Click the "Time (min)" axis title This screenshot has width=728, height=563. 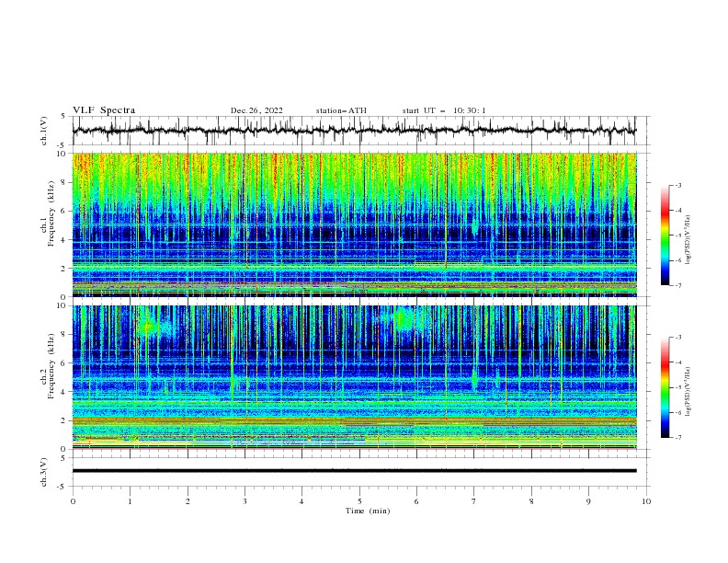coord(368,511)
